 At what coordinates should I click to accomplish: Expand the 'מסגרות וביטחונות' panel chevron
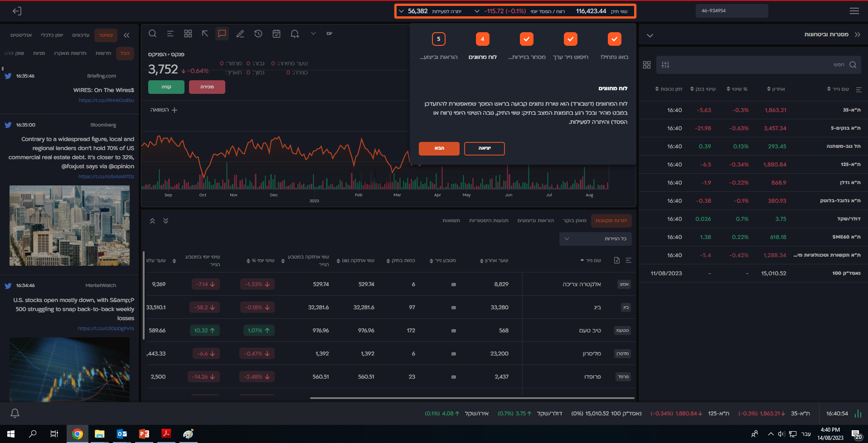650,35
